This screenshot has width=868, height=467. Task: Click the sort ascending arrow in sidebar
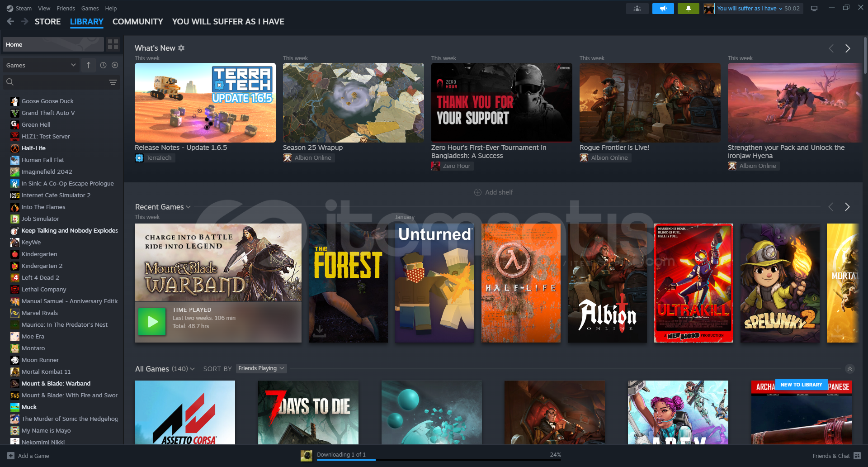click(x=89, y=65)
